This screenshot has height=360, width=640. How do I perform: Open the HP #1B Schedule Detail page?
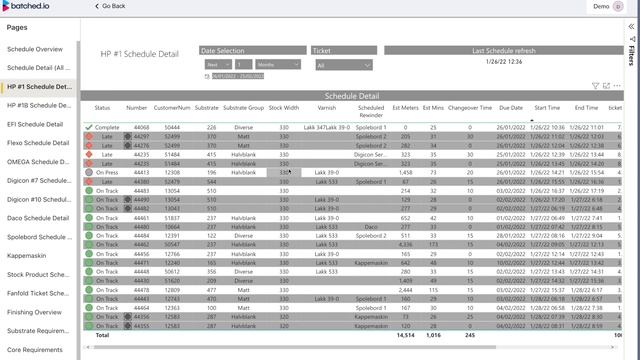tap(39, 105)
